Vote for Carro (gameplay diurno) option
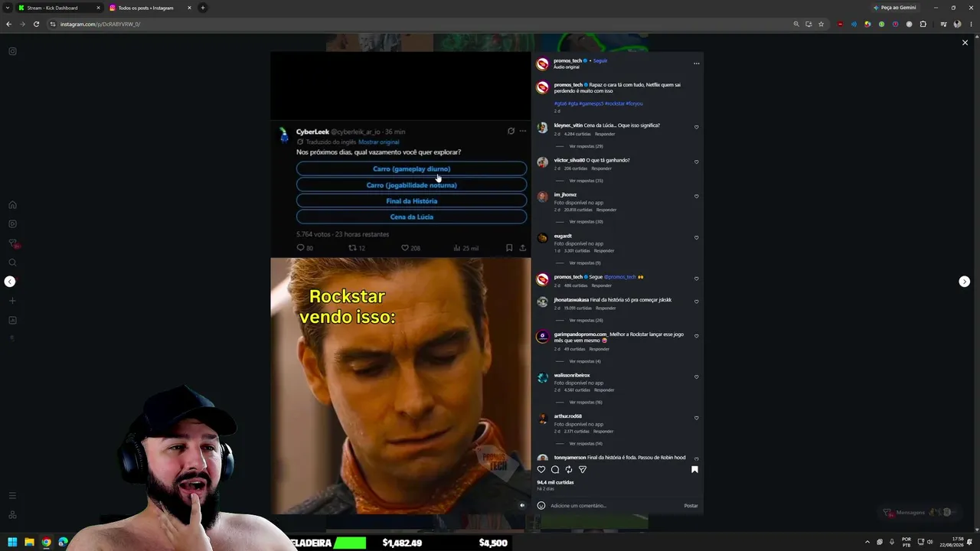The width and height of the screenshot is (980, 551). pos(412,169)
